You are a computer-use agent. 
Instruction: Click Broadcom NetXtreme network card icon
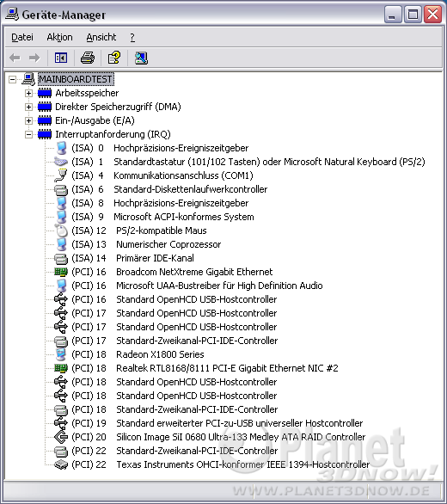click(x=61, y=273)
